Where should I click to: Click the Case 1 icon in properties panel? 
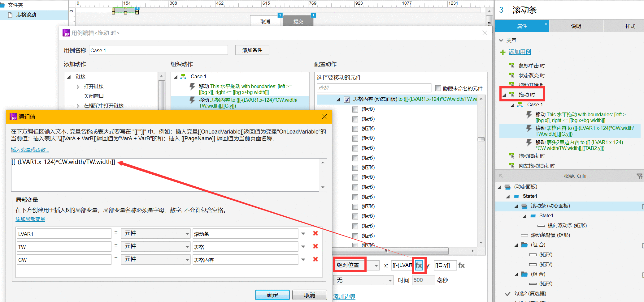520,105
